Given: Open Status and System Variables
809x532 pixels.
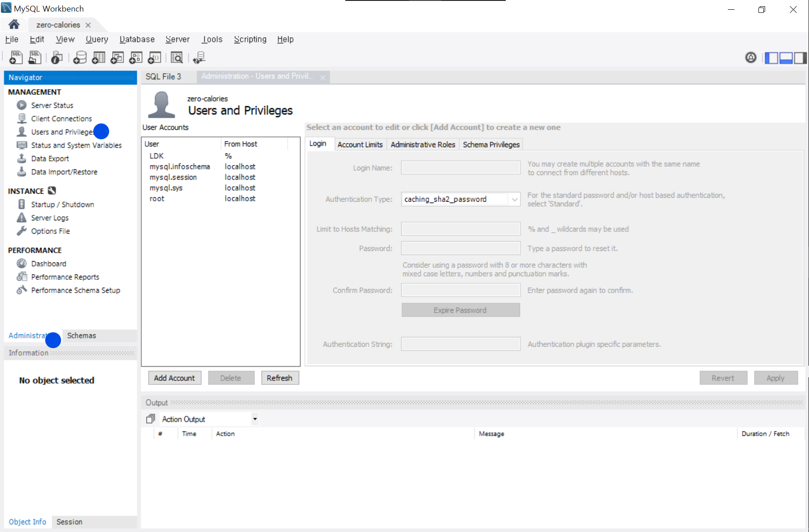Looking at the screenshot, I should coord(76,145).
